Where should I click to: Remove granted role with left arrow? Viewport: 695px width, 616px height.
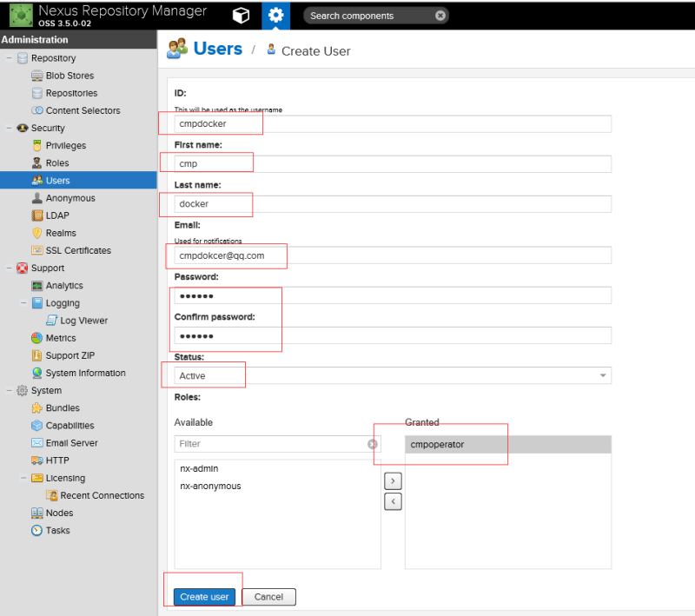[393, 501]
